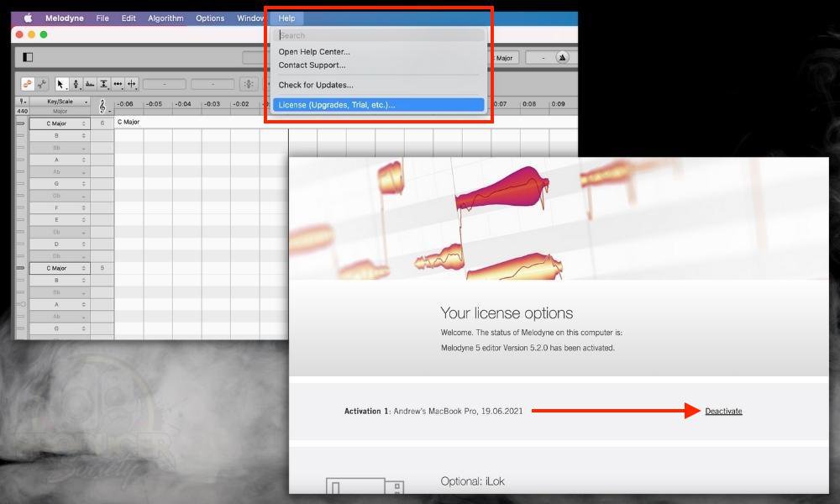
Task: Open the C Major selector beside octave 6
Action: [x=60, y=123]
